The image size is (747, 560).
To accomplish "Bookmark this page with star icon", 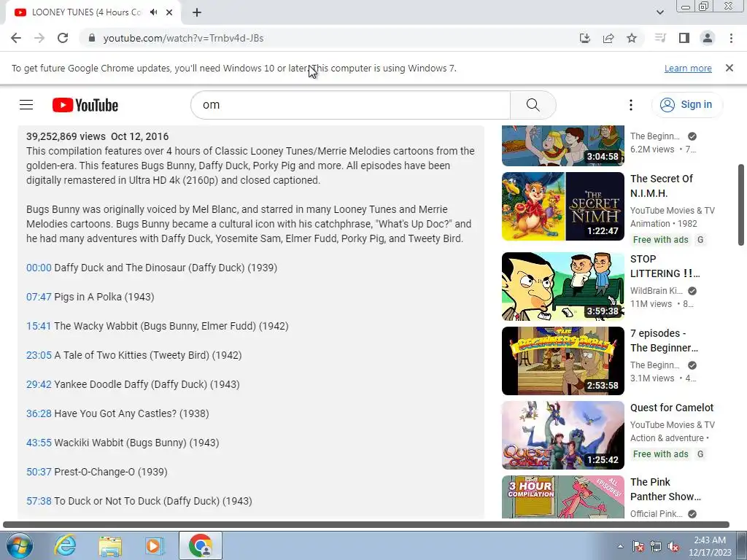I will tap(632, 38).
